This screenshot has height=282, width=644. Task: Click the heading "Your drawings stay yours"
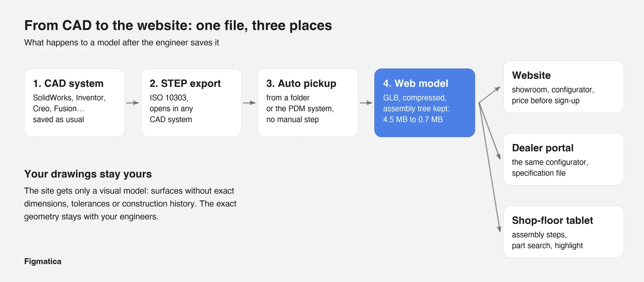[x=88, y=174]
